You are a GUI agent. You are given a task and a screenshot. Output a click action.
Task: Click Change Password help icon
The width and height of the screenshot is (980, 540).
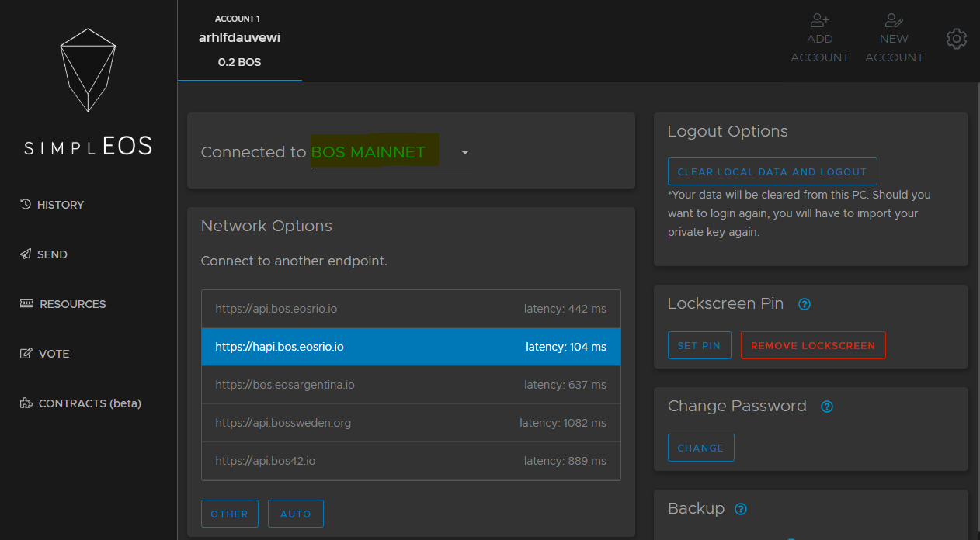827,407
